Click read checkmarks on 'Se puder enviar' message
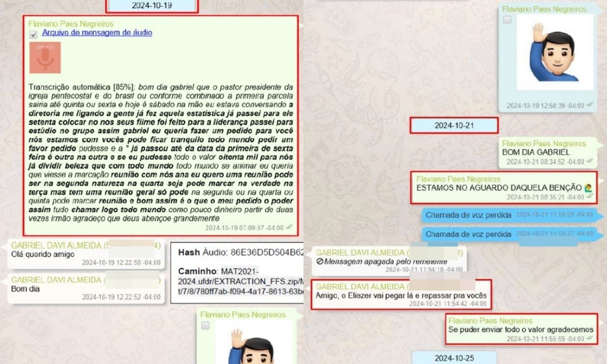Image resolution: width=607 pixels, height=364 pixels. pos(589,339)
